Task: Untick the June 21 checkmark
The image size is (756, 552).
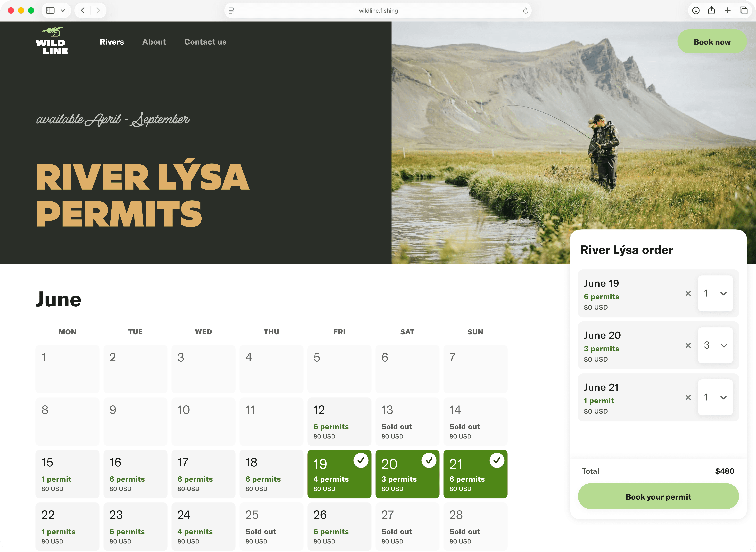Action: (497, 460)
